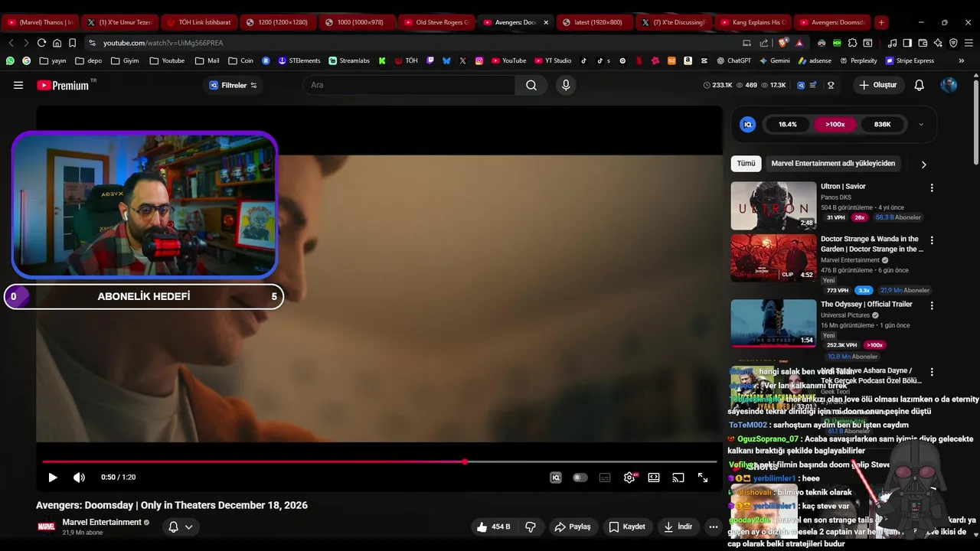Expand subscription notification bell dropdown

click(181, 527)
